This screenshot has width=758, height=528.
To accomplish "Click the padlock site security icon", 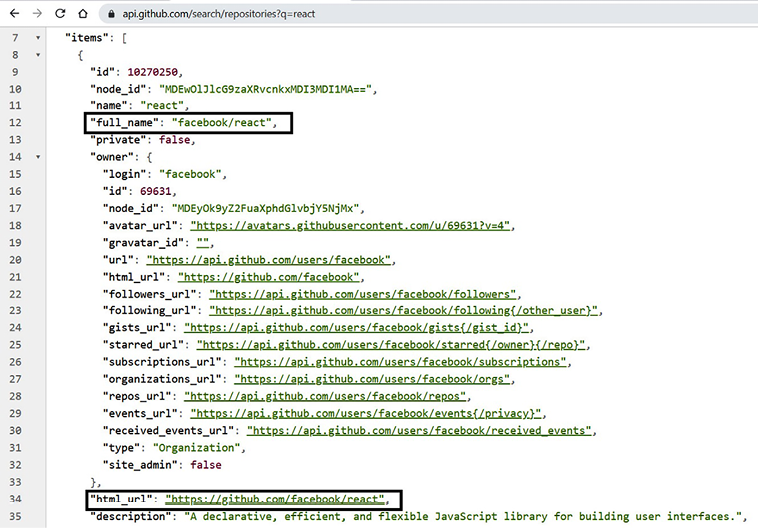I will (x=110, y=15).
